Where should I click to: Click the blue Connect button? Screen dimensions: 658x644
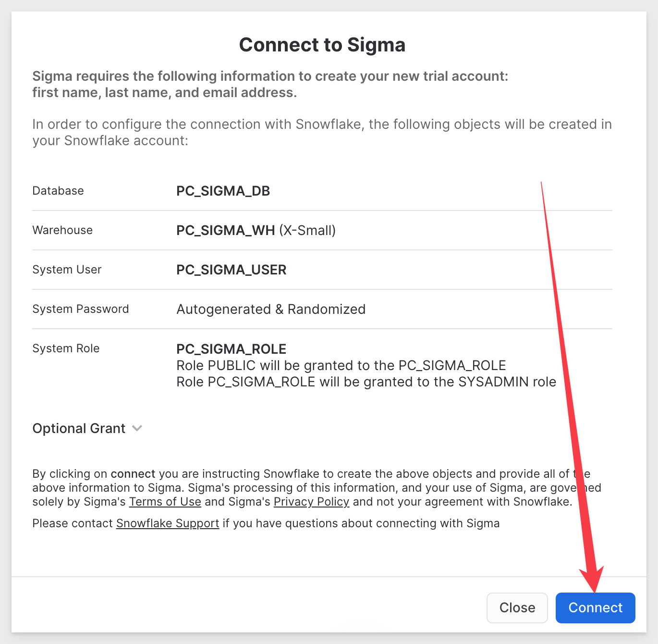595,607
